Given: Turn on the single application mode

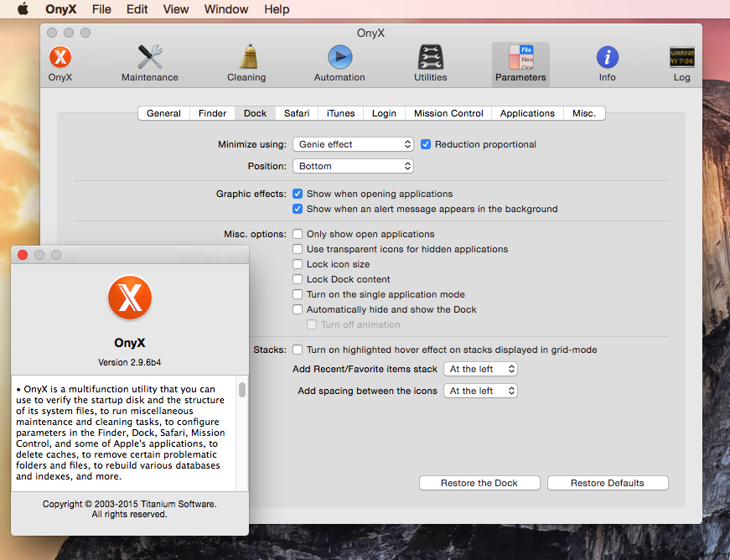Looking at the screenshot, I should click(x=298, y=294).
